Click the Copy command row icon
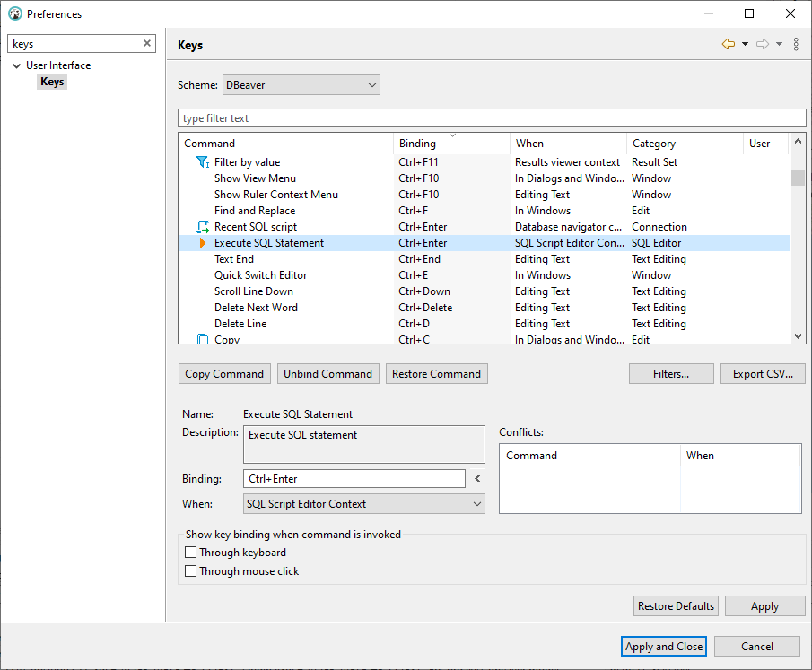The height and width of the screenshot is (670, 812). click(x=203, y=340)
